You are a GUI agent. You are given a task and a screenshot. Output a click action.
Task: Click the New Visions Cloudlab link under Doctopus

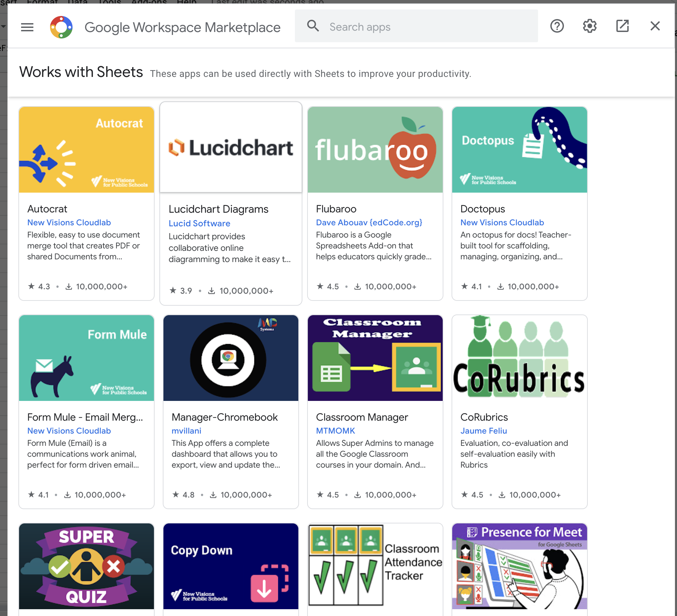[502, 223]
